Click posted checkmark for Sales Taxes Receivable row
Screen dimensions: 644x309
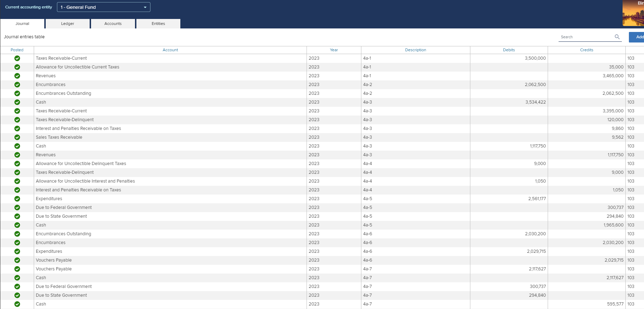point(17,137)
